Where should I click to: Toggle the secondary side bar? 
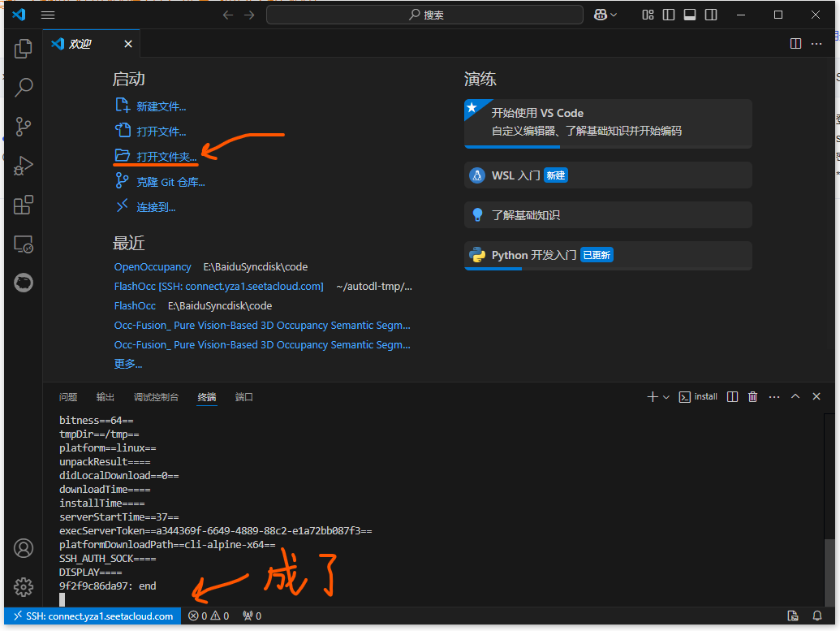tap(711, 15)
